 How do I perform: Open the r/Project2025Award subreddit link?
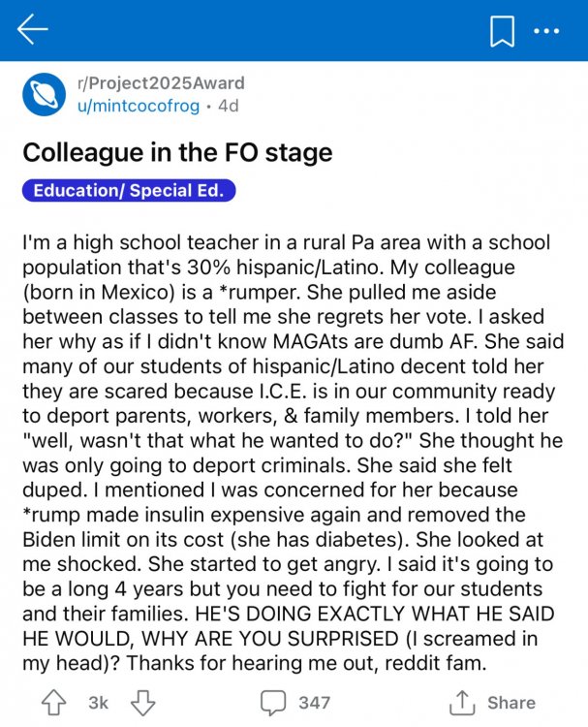tap(160, 83)
